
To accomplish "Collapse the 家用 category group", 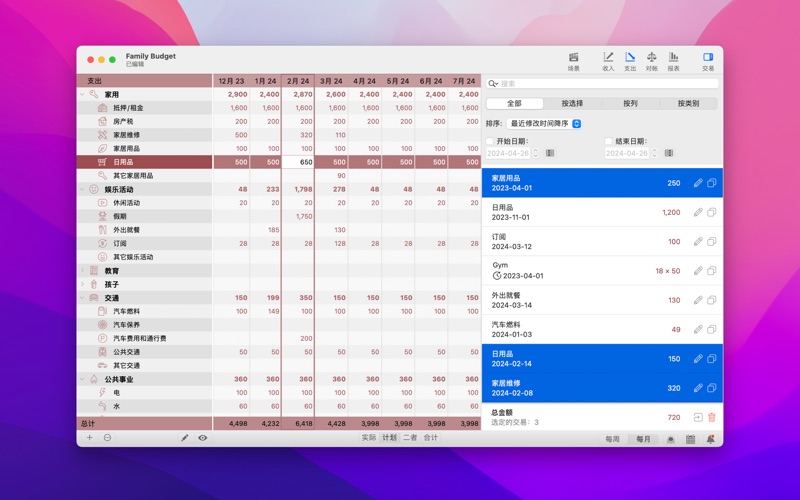I will [x=83, y=94].
